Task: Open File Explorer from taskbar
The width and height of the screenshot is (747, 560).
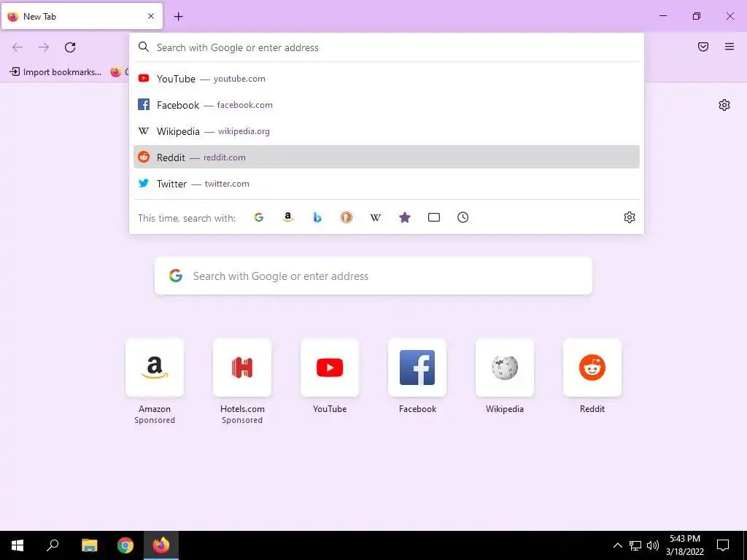Action: (89, 545)
